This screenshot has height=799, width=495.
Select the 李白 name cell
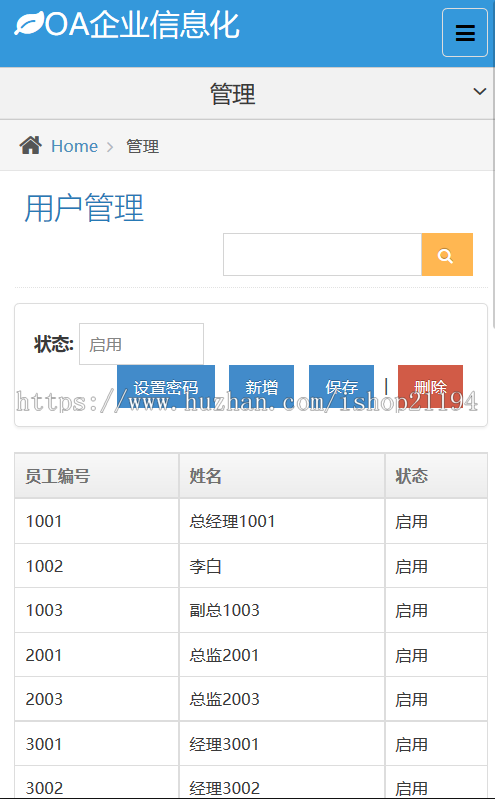(282, 566)
